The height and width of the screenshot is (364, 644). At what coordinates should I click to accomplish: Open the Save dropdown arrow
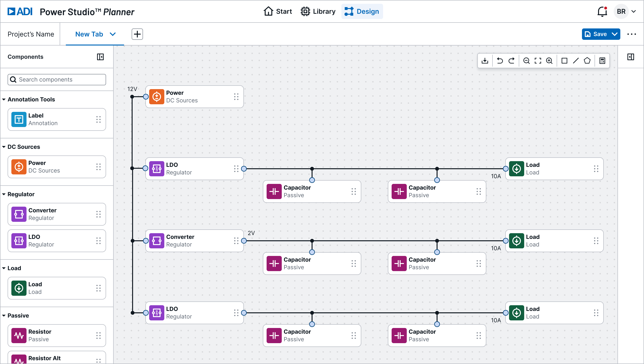coord(614,34)
